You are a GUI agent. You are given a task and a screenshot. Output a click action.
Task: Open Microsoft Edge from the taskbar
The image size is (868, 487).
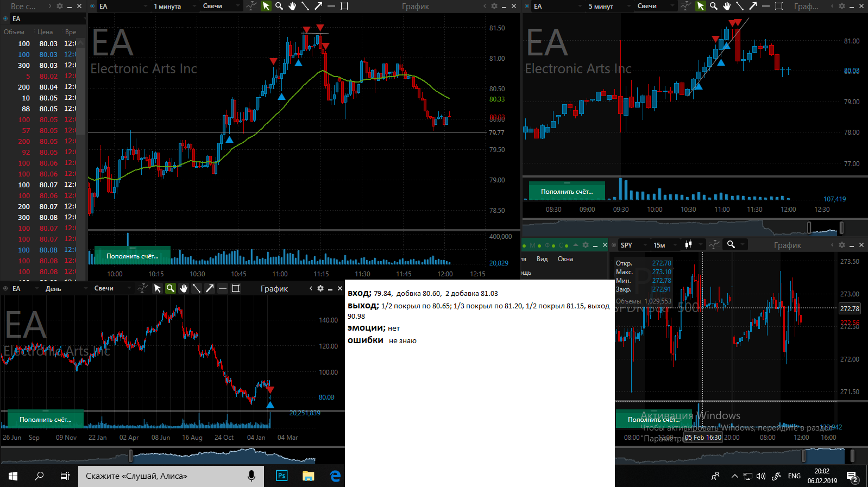[335, 476]
